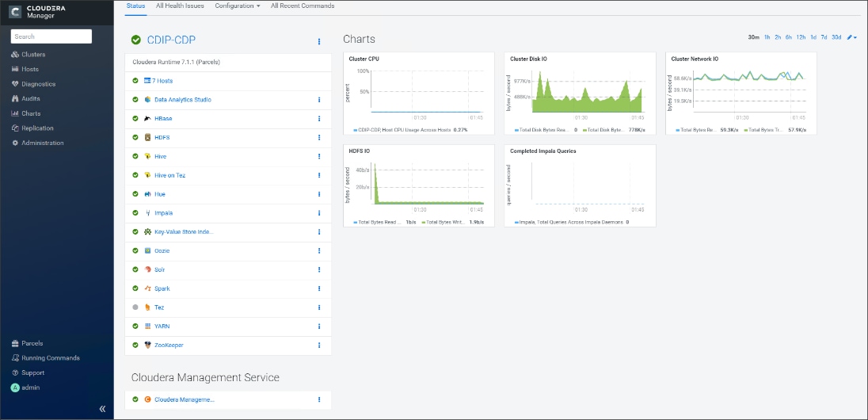Open Running Commands in sidebar
The image size is (868, 420).
coord(45,358)
